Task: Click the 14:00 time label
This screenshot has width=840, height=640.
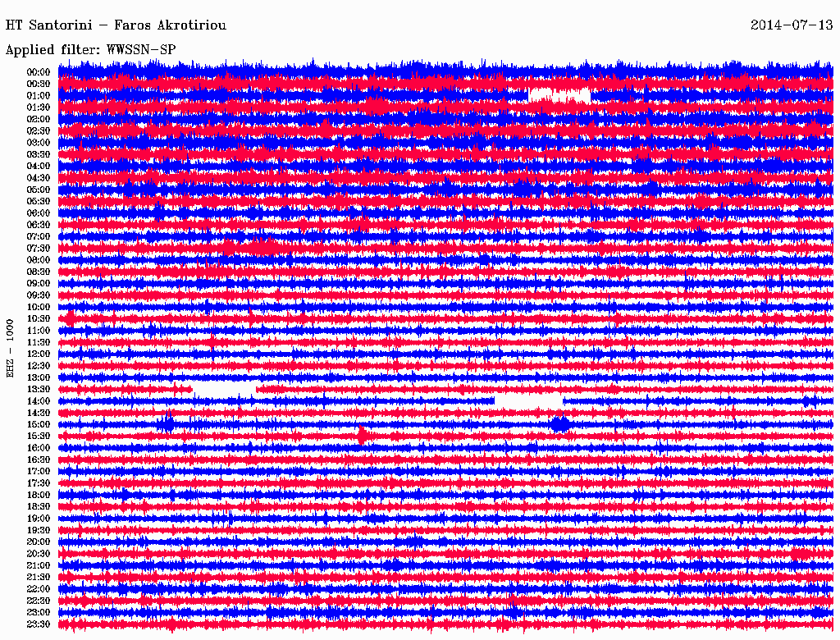Action: point(38,401)
